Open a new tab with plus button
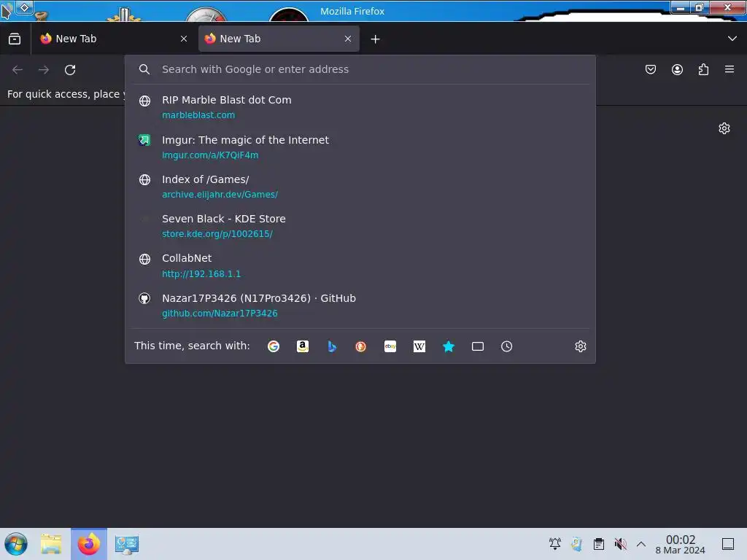The width and height of the screenshot is (747, 560). (x=376, y=39)
